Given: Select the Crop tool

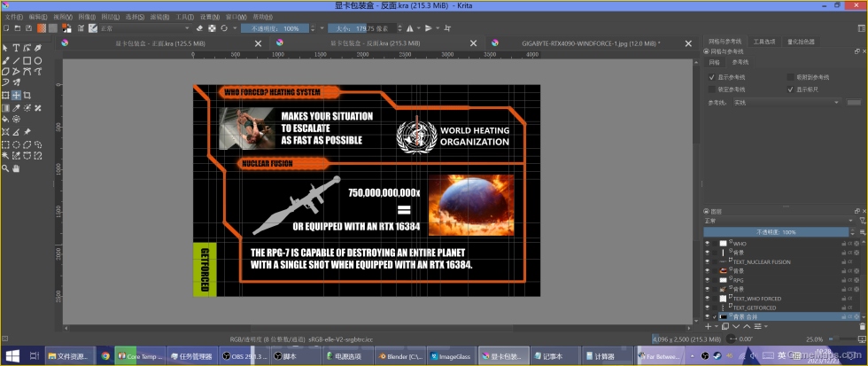Looking at the screenshot, I should coord(27,95).
